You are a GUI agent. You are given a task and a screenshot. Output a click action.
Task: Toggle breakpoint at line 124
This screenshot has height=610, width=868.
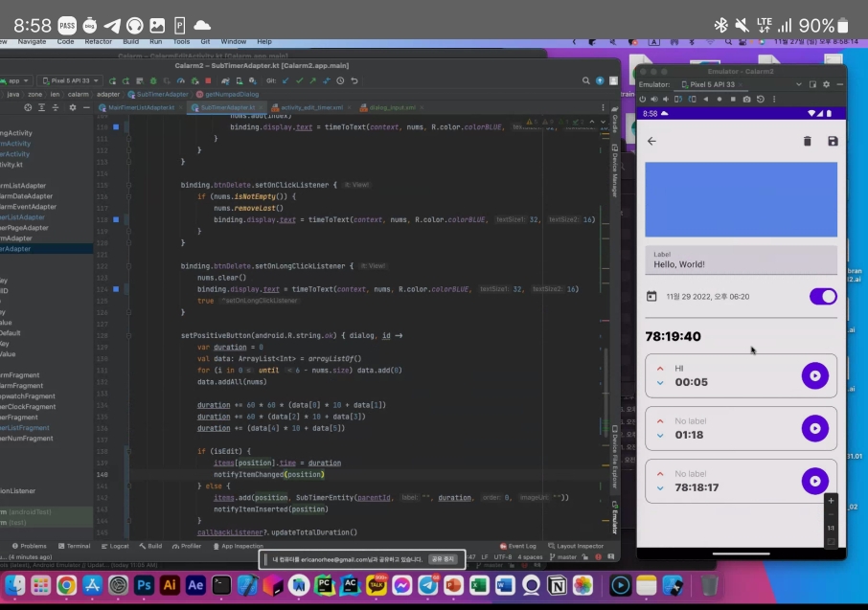tap(116, 289)
